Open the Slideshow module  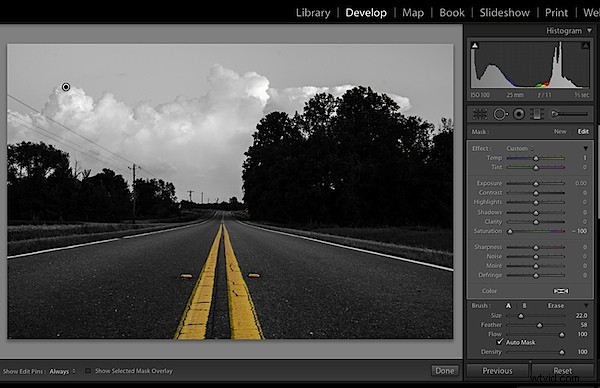[505, 13]
